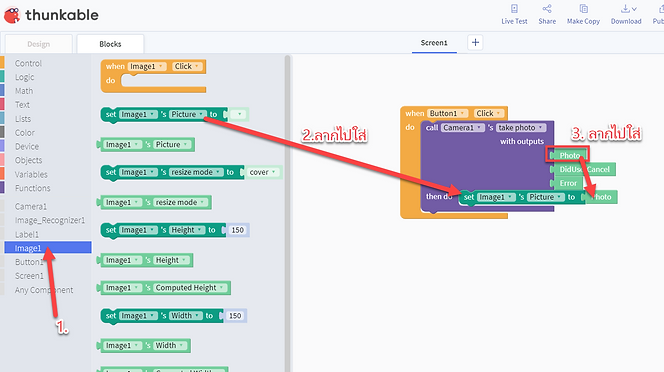
Task: Open take photo method dropdown
Action: [x=520, y=128]
